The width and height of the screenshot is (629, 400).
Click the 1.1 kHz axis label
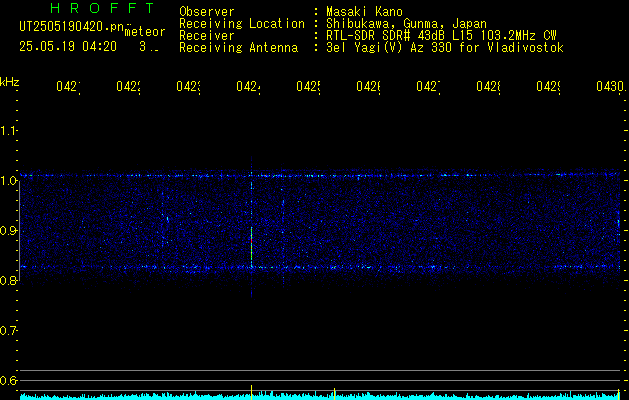click(x=8, y=130)
